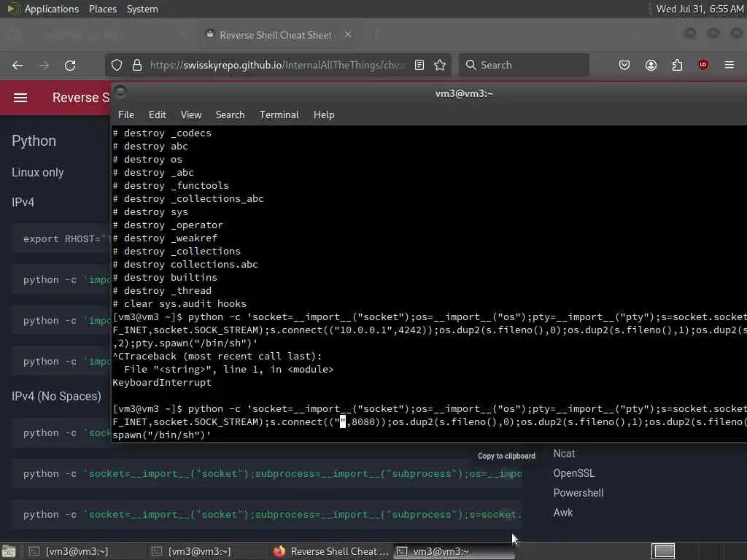Open Firefox application hamburger menu
This screenshot has width=747, height=560.
point(729,65)
